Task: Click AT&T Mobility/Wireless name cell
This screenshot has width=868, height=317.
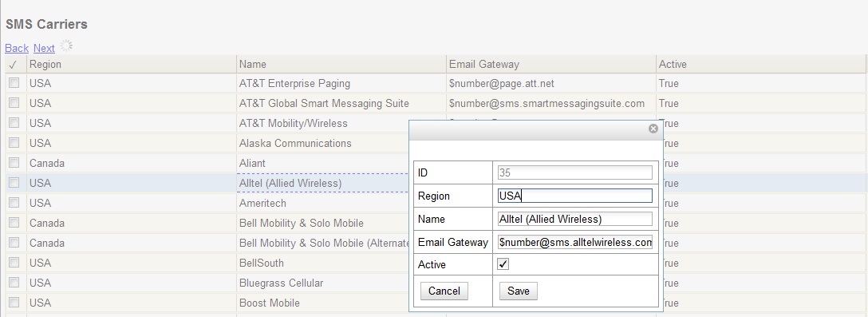Action: [294, 124]
